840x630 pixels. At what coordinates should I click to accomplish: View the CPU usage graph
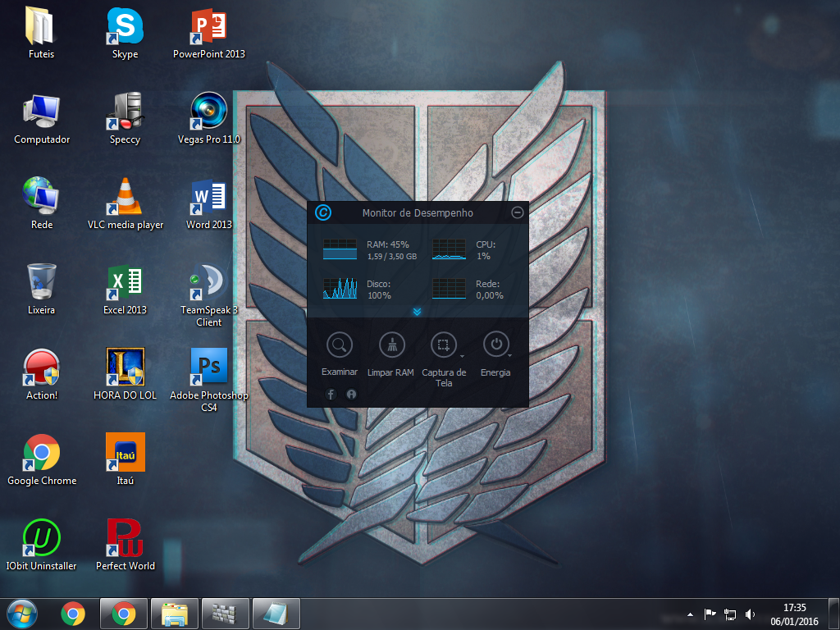449,249
